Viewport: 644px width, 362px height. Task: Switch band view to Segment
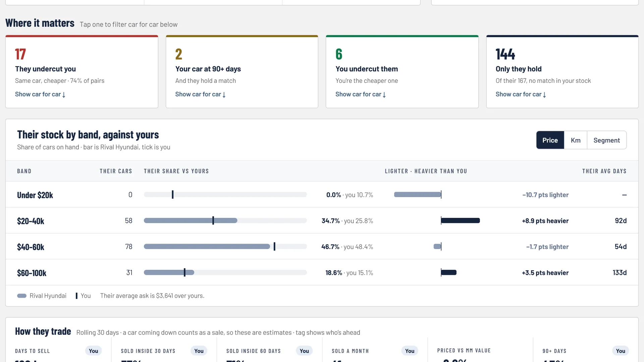pos(606,140)
